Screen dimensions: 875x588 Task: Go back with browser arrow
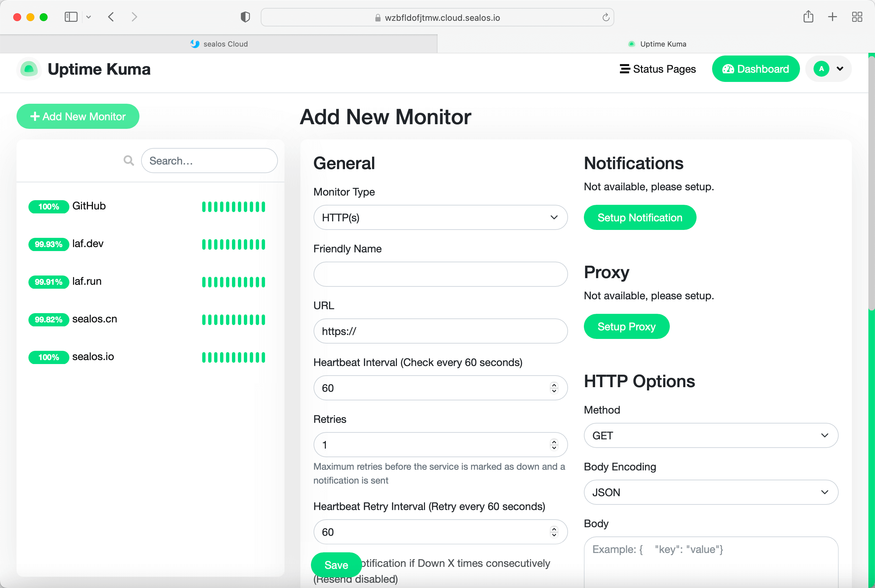[111, 17]
